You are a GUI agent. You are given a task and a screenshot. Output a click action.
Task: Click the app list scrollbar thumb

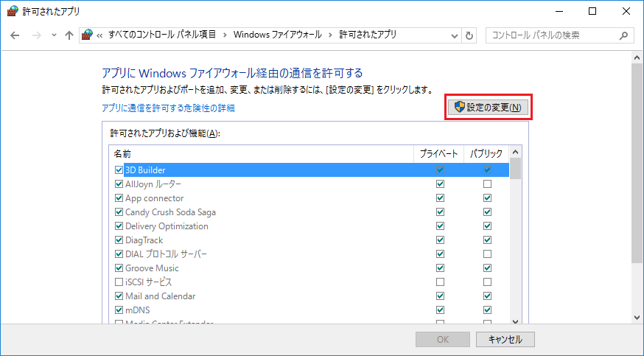tap(516, 168)
